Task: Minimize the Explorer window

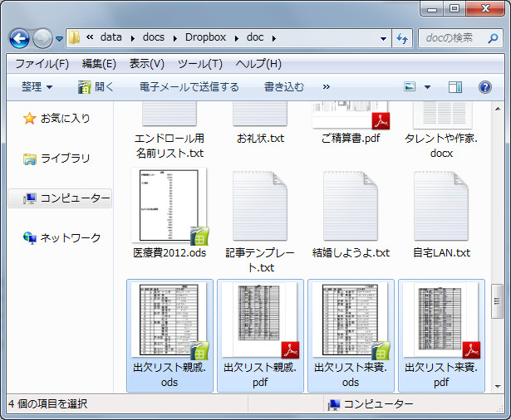Action: (432, 8)
